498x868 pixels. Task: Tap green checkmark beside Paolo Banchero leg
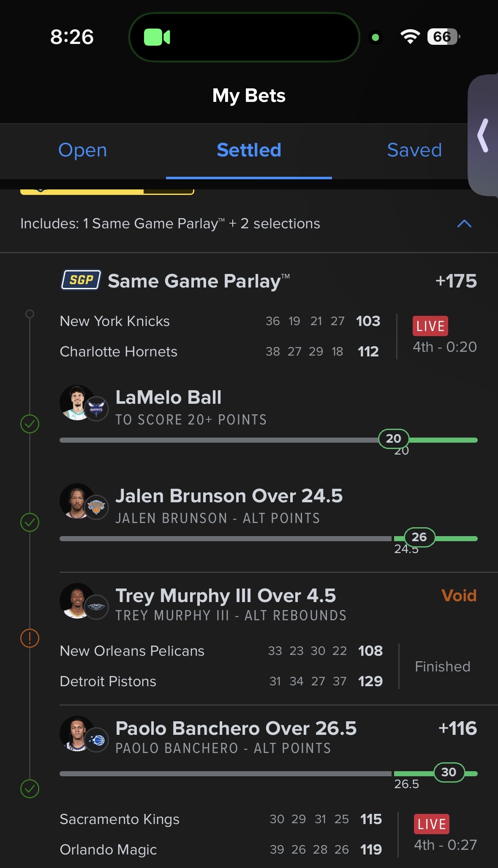tap(30, 789)
